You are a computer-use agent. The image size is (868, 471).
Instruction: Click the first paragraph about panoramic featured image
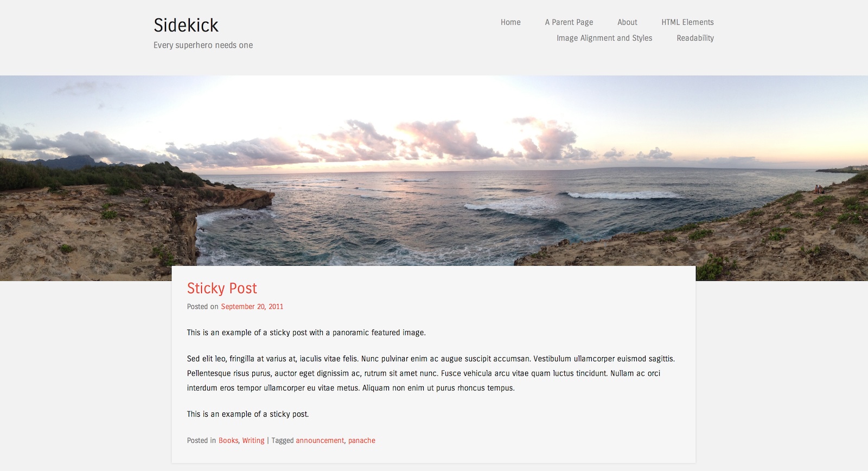pos(307,333)
